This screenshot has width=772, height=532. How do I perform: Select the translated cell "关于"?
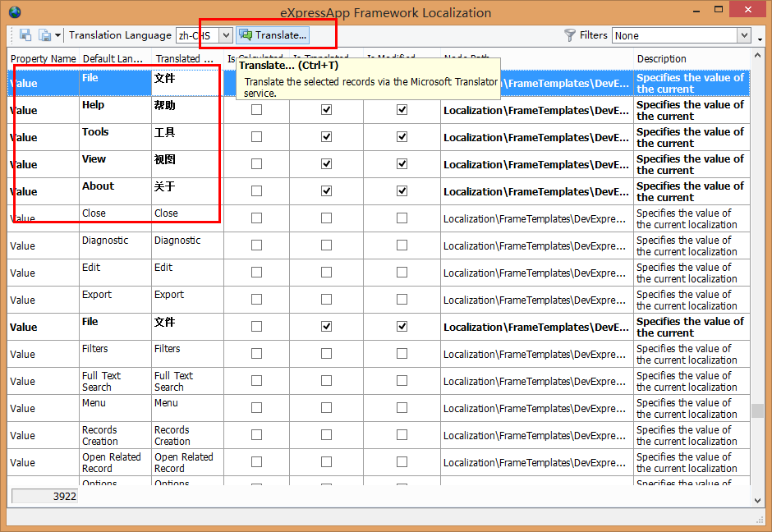coord(187,191)
